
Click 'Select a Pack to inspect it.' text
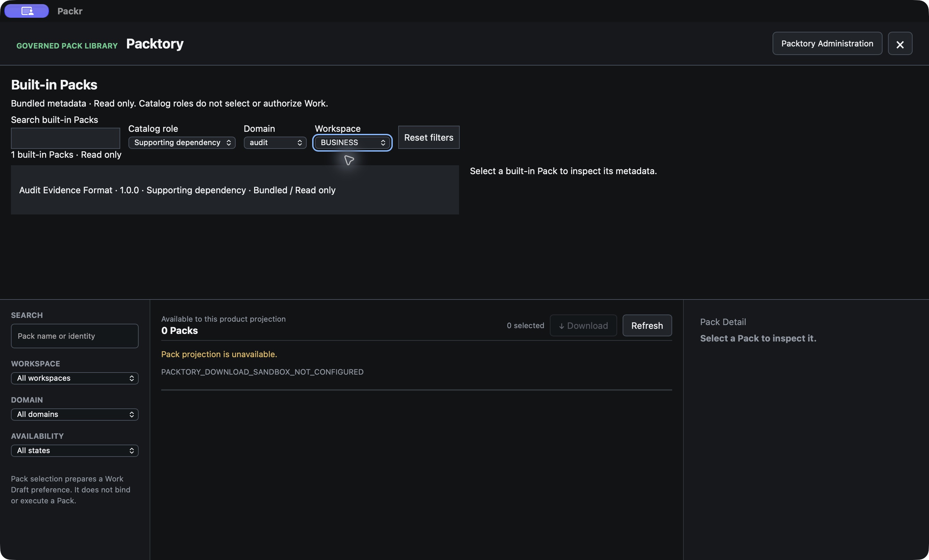[758, 338]
